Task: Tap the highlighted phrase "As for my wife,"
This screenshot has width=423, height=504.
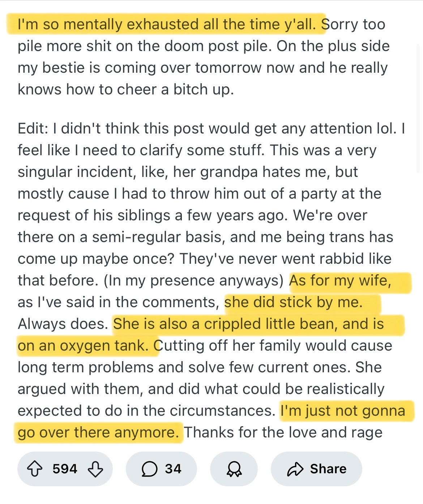Action: 340,280
